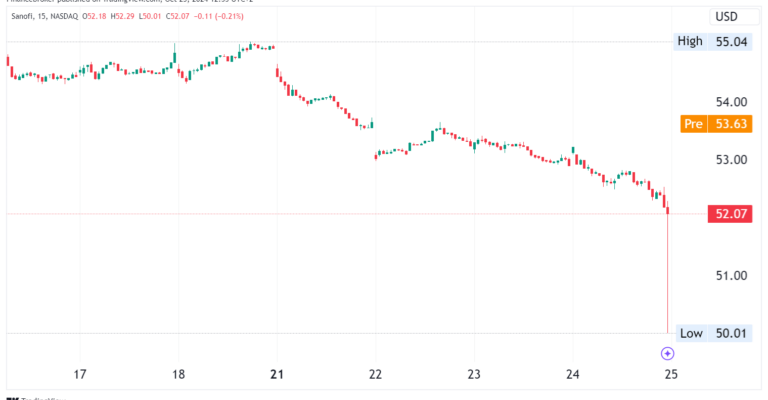Screen dimensions: 768x400
Task: Click the Low 50.01 price label
Action: pyautogui.click(x=714, y=333)
